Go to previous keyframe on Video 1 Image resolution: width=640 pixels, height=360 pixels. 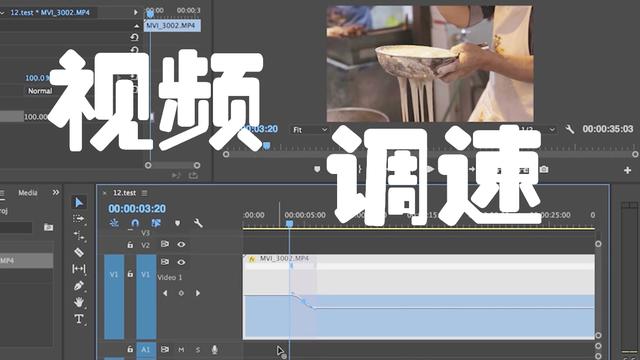click(165, 293)
